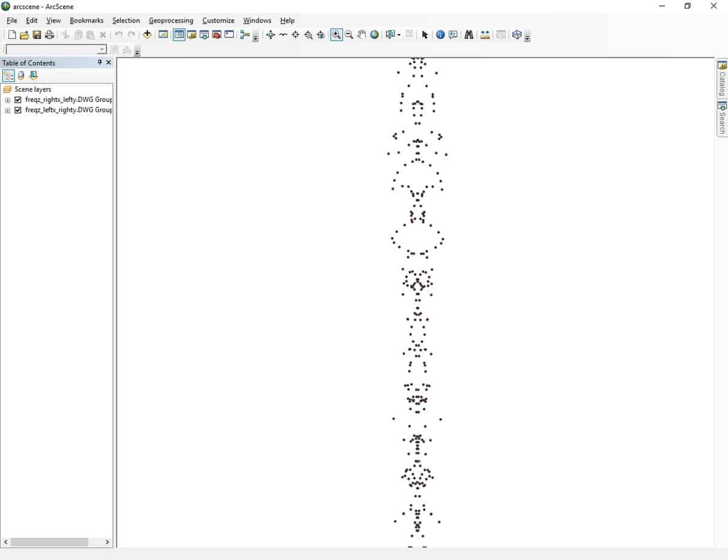This screenshot has height=560, width=728.
Task: Click the Table of Contents horizontal scrollbar
Action: pos(49,542)
